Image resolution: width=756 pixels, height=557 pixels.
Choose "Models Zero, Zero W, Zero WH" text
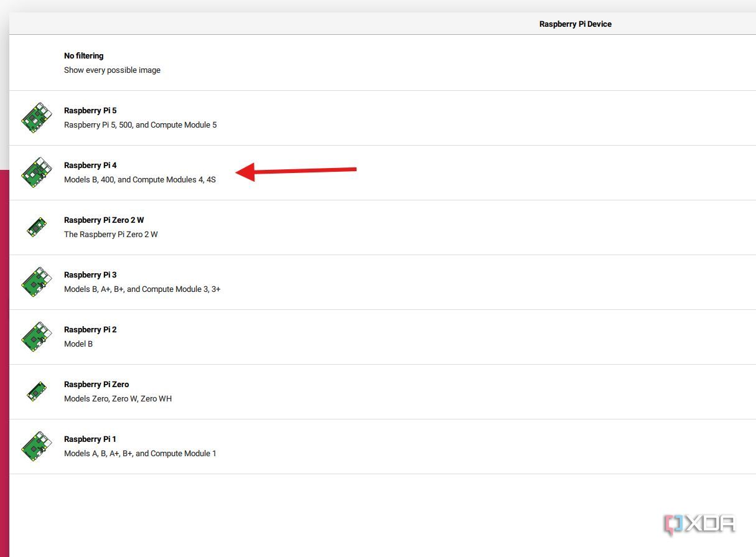click(118, 399)
